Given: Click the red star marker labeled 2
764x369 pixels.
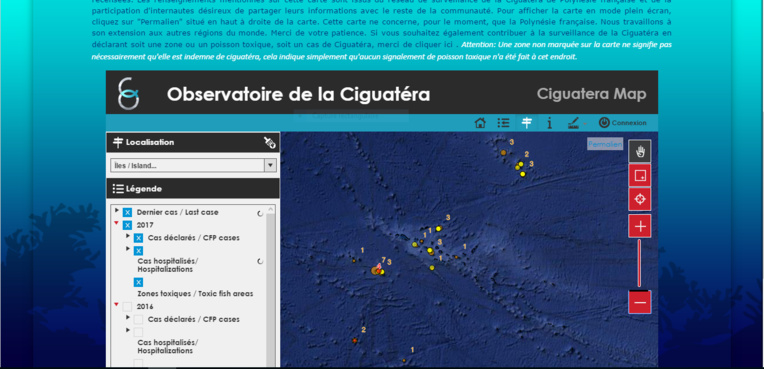Looking at the screenshot, I should pos(355,341).
